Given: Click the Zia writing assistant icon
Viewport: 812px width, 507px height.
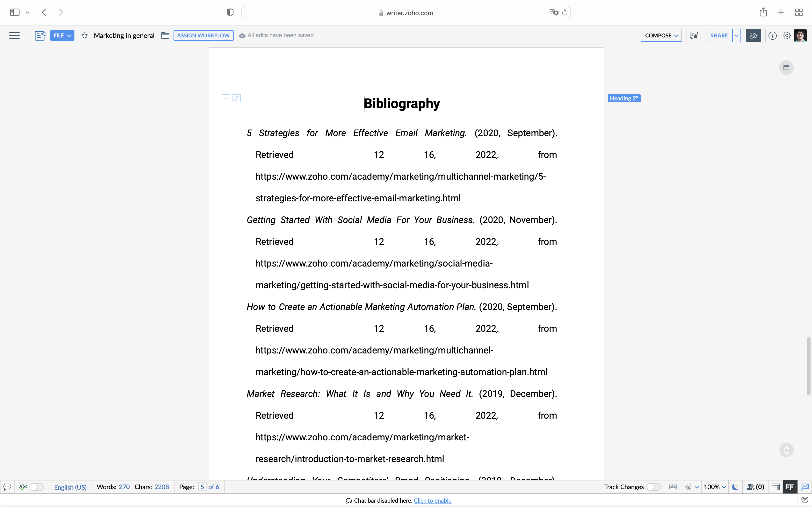Looking at the screenshot, I should (753, 35).
